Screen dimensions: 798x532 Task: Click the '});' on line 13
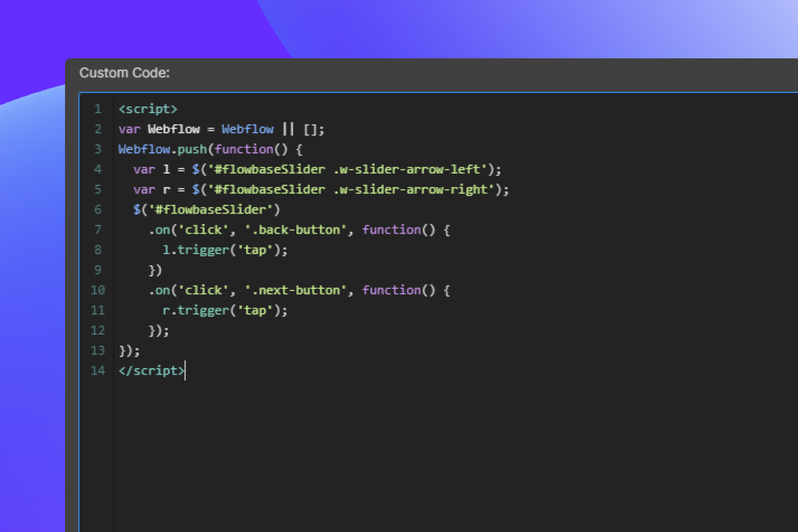129,350
